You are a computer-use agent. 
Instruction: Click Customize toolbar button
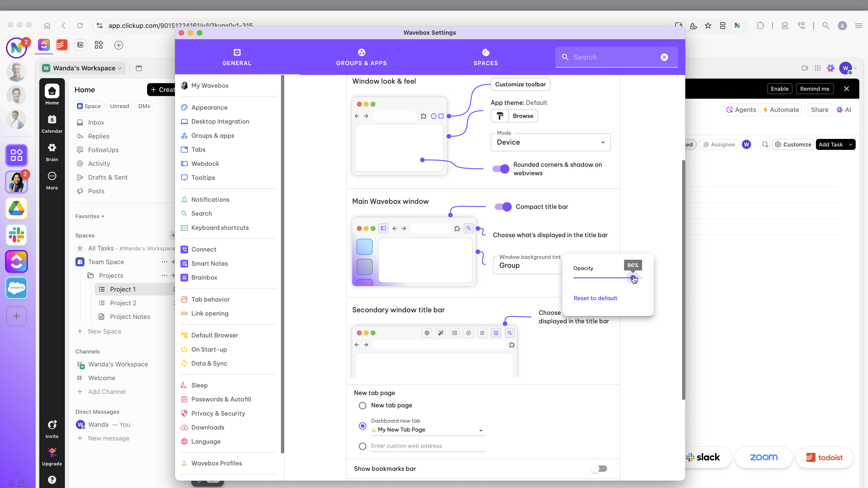[520, 84]
